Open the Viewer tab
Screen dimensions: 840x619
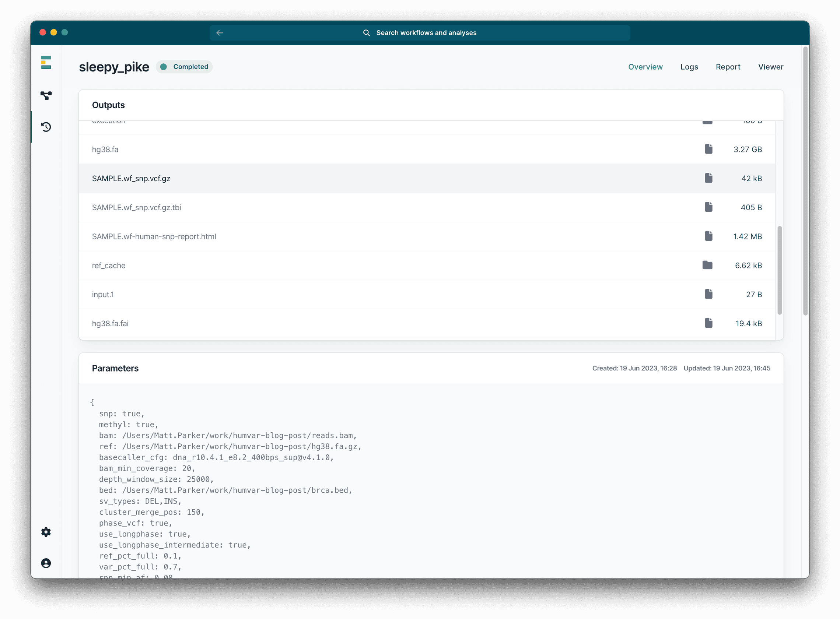[x=770, y=67]
